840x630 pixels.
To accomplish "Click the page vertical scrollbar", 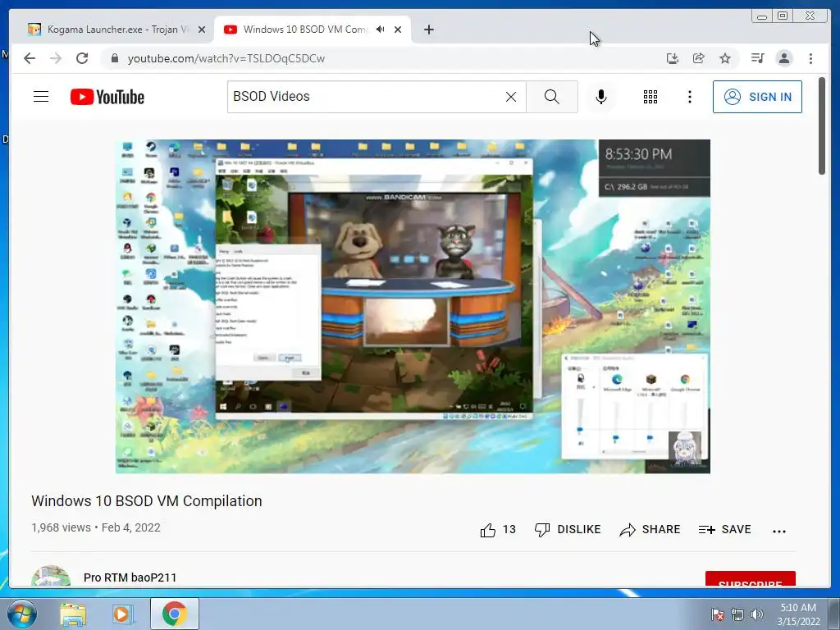I will point(822,126).
